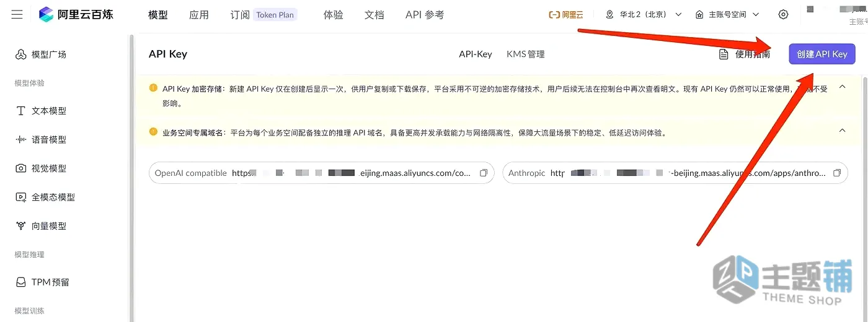Image resolution: width=868 pixels, height=322 pixels.
Task: Open the 主账号空间 workspace dropdown
Action: [x=727, y=14]
